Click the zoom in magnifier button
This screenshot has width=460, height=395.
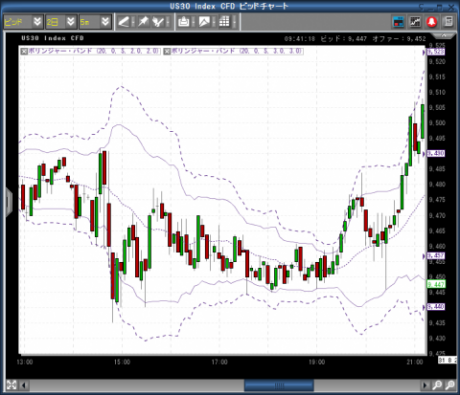tap(437, 386)
